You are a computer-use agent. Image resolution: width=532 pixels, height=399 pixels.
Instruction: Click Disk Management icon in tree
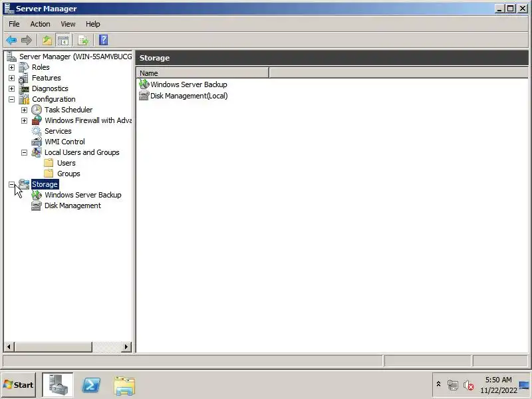point(37,205)
